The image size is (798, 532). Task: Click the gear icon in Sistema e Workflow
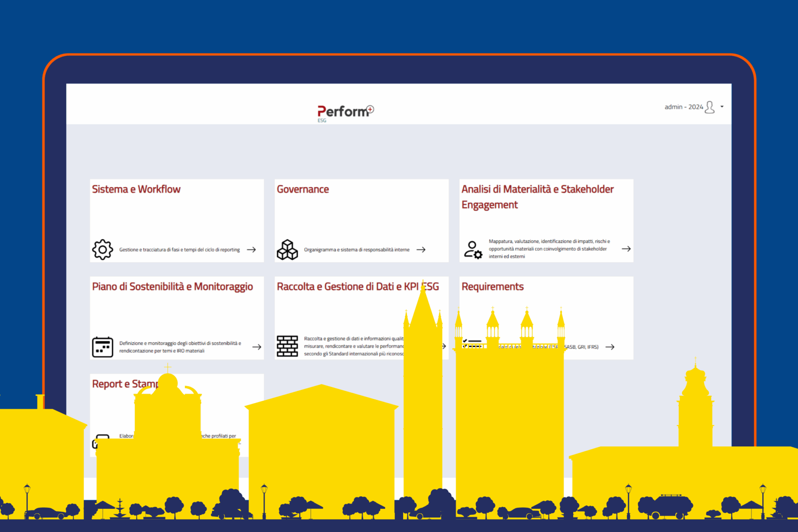(x=102, y=249)
